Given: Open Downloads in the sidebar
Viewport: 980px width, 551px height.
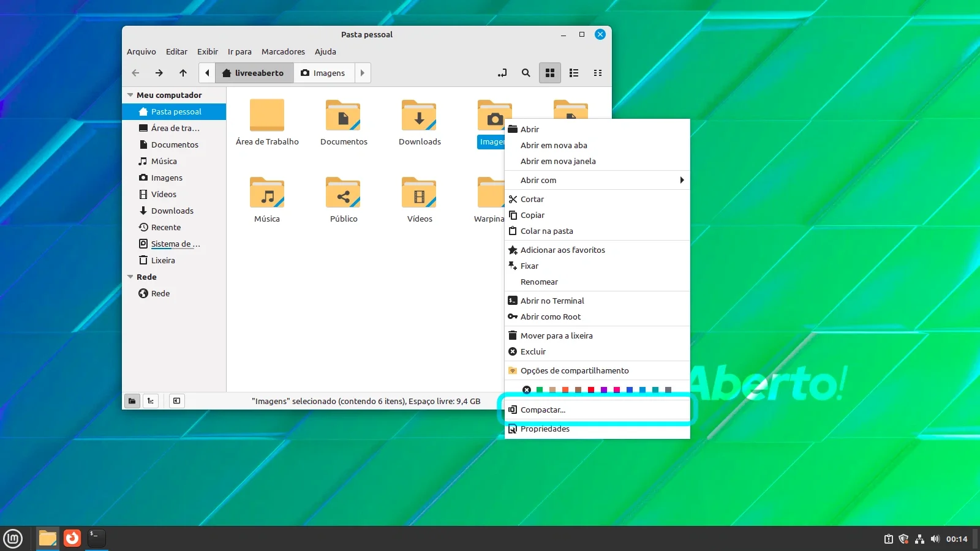Looking at the screenshot, I should (x=174, y=211).
